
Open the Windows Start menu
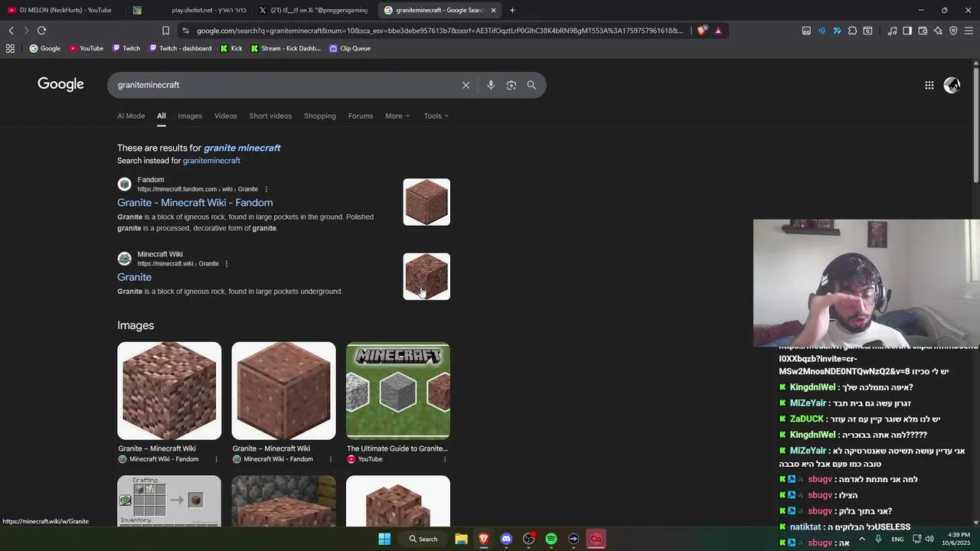click(x=384, y=539)
